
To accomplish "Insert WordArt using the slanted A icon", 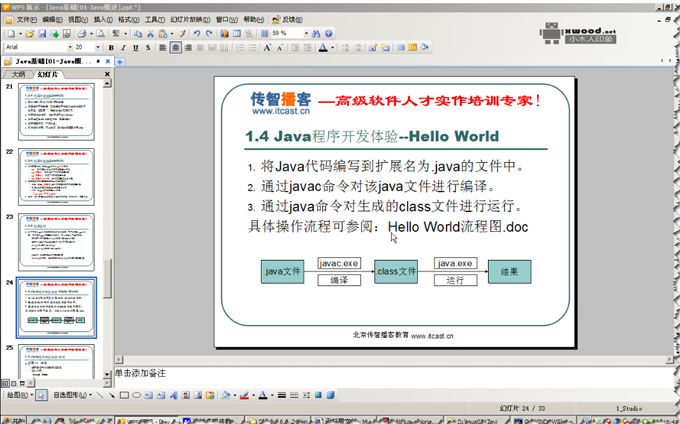I will click(173, 395).
